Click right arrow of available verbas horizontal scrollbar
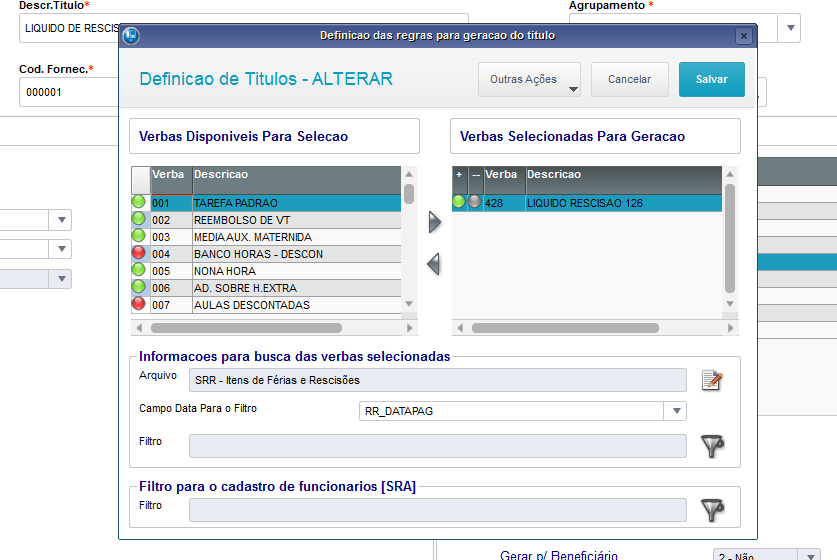 click(410, 328)
